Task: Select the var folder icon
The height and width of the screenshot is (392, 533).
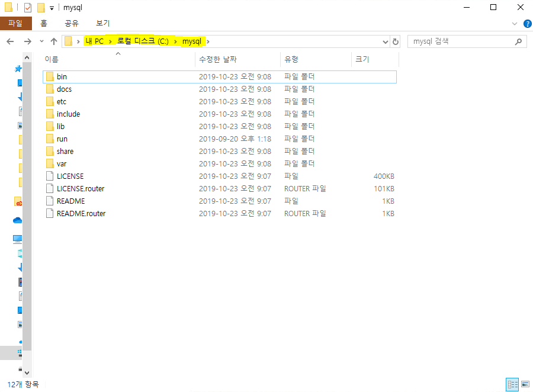Action: pyautogui.click(x=50, y=163)
